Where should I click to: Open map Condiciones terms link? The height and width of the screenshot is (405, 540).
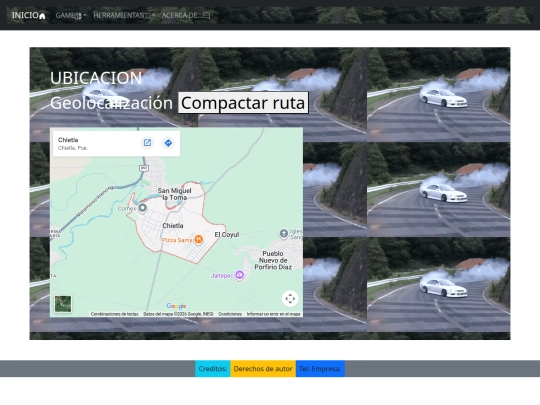[x=230, y=314]
